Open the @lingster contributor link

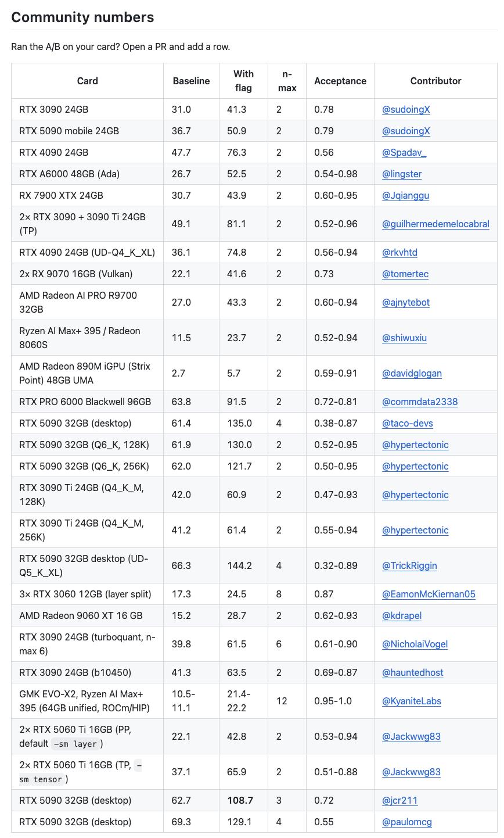[402, 174]
